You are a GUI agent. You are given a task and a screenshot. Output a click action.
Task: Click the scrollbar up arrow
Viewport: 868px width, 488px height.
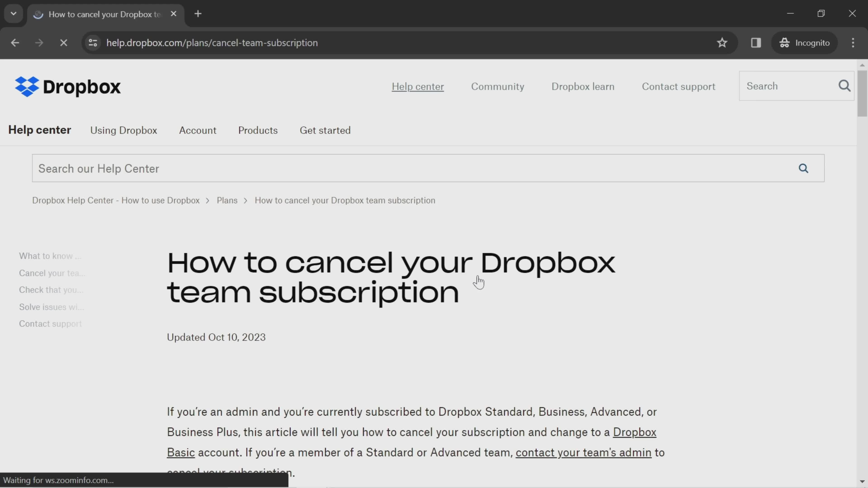tap(862, 65)
